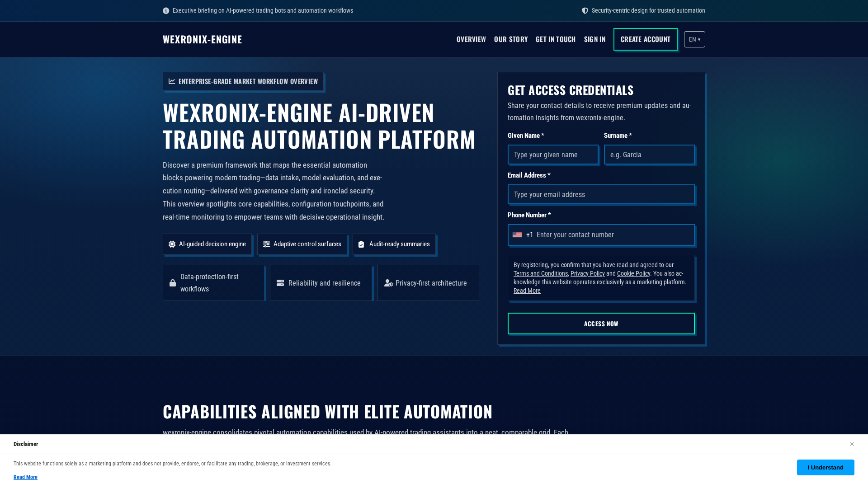Focus the Given Name input field
The width and height of the screenshot is (868, 488).
click(x=553, y=155)
